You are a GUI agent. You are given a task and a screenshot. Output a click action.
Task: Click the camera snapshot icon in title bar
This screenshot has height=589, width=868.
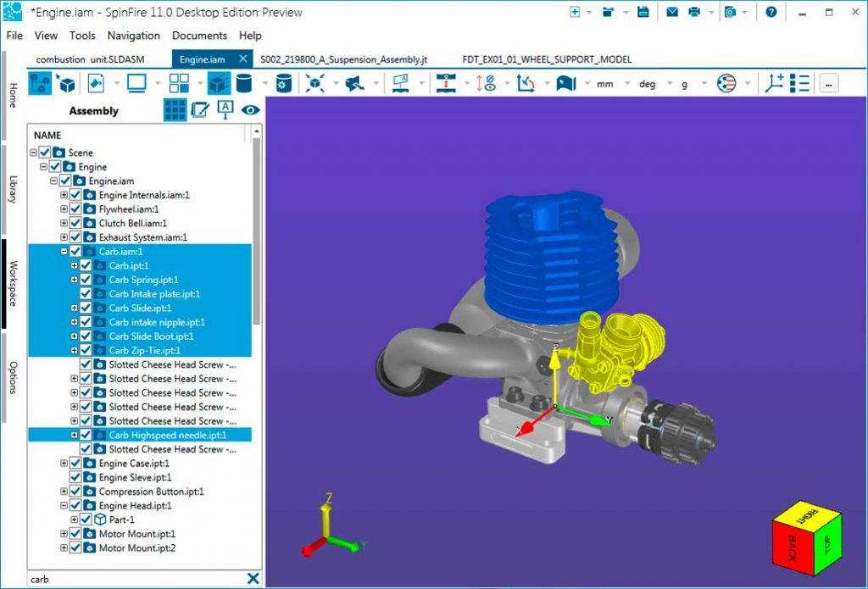[730, 12]
